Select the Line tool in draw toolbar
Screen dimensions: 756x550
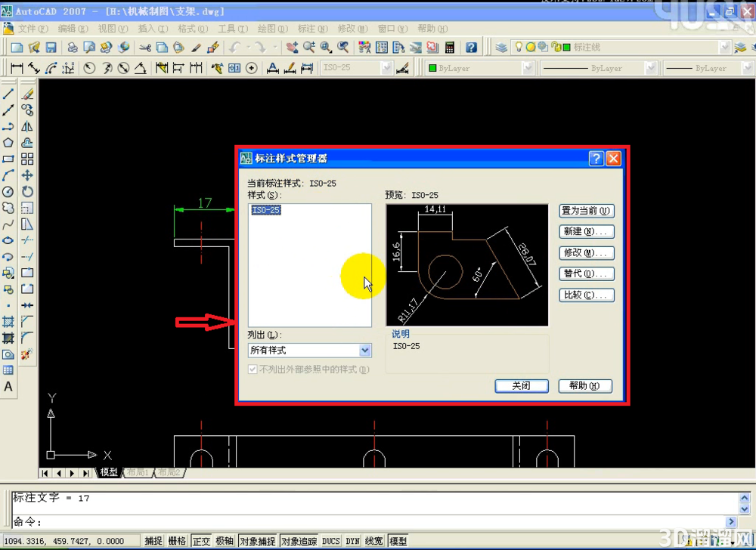8,94
